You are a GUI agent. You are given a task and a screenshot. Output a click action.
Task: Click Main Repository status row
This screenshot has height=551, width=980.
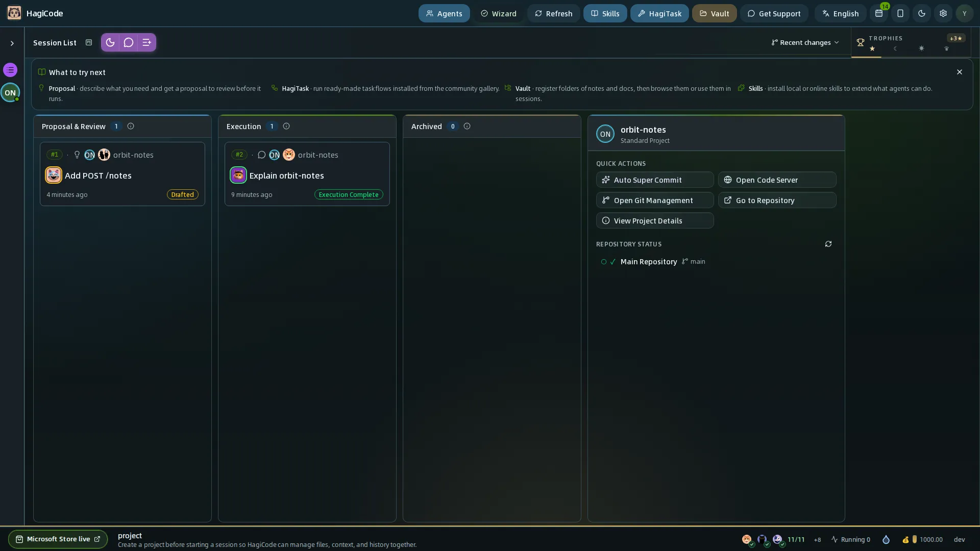(x=716, y=262)
